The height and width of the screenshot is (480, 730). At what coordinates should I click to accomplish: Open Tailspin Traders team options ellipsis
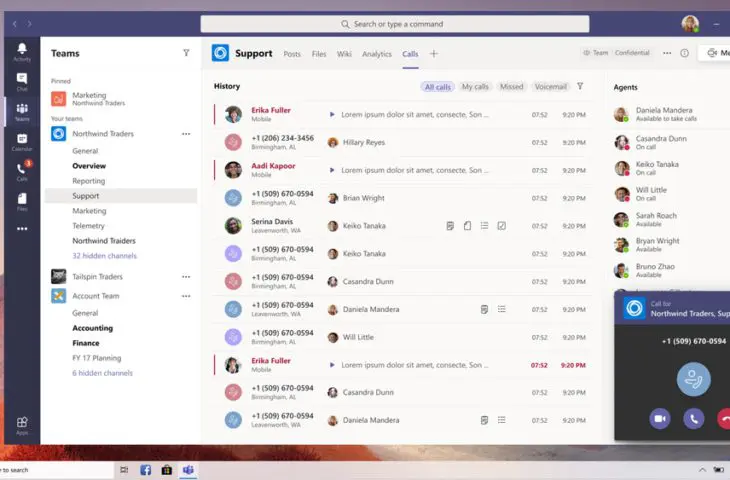(186, 277)
